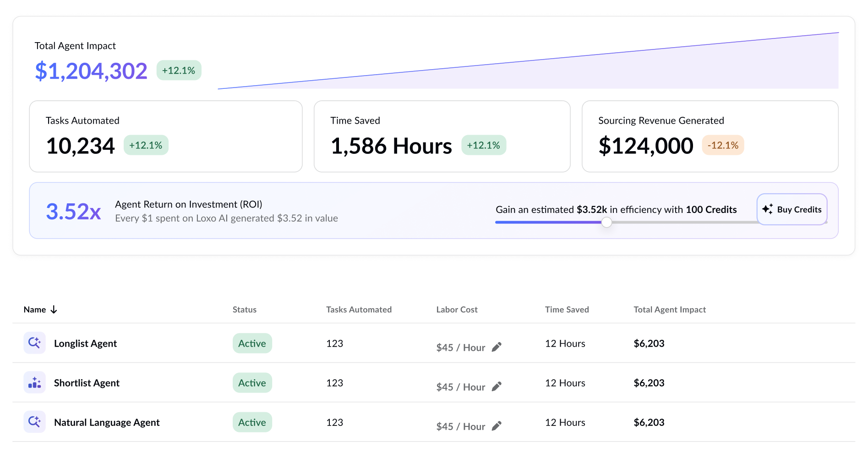The width and height of the screenshot is (868, 458).
Task: Click $45 / Hour in Natural Language Agent row
Action: (460, 426)
